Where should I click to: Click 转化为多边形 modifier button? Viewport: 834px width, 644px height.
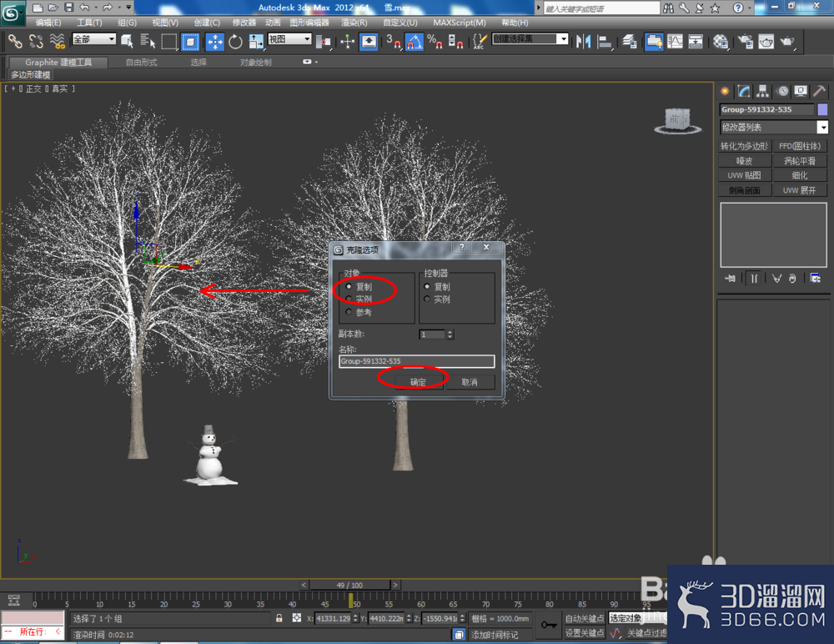pyautogui.click(x=745, y=146)
